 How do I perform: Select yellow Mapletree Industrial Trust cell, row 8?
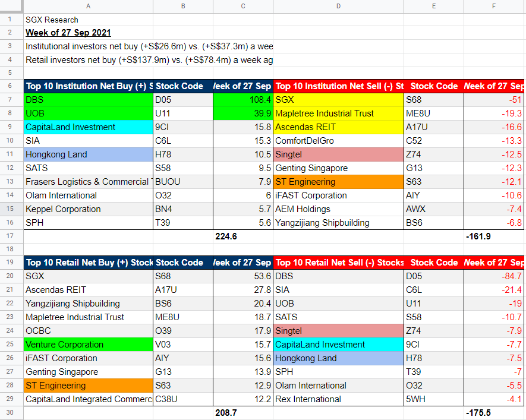[x=338, y=113]
